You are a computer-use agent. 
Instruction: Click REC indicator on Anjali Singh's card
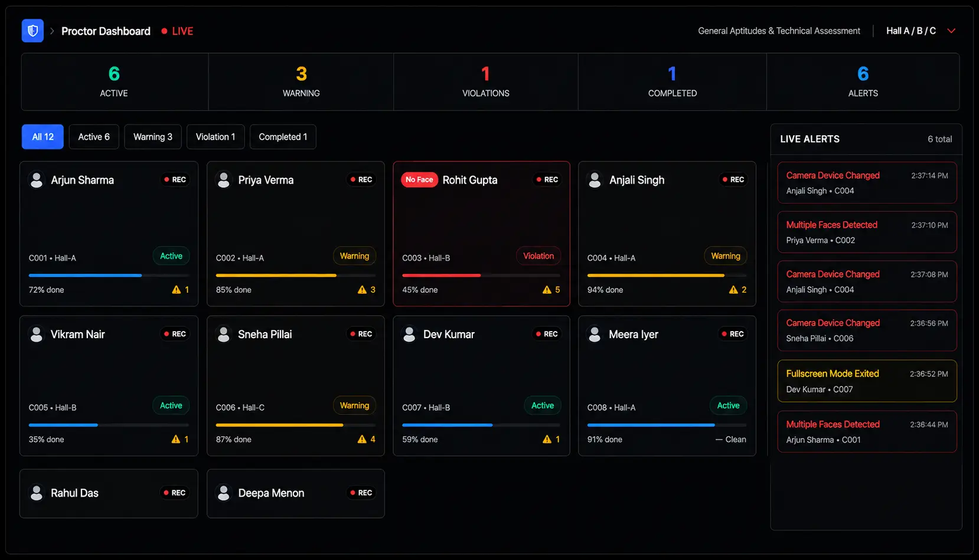(x=733, y=179)
